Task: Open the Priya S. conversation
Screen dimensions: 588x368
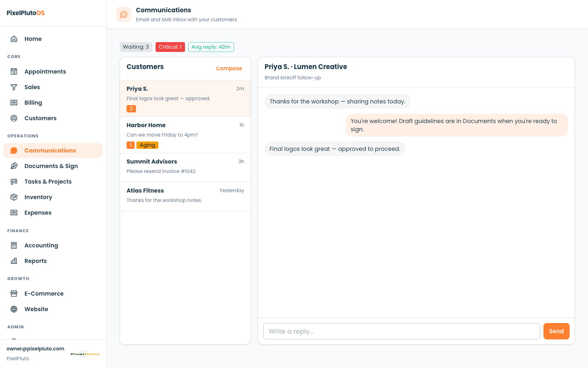Action: 185,99
